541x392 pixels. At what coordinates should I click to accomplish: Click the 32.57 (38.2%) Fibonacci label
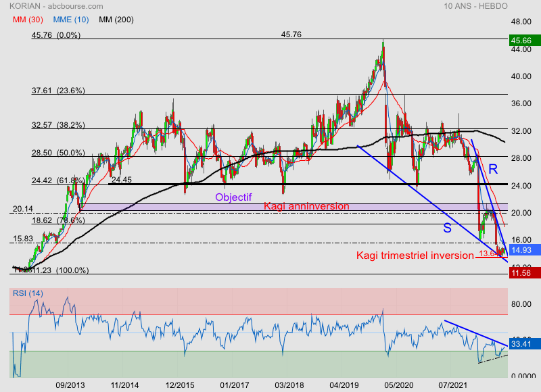58,125
